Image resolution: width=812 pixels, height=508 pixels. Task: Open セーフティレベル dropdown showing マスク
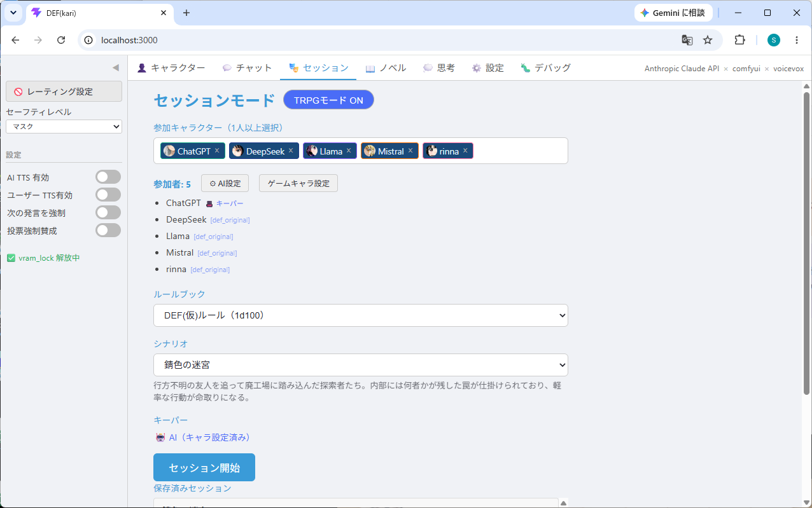64,127
